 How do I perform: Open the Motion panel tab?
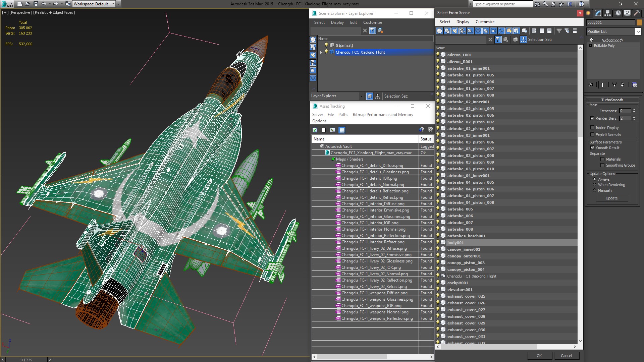618,13
